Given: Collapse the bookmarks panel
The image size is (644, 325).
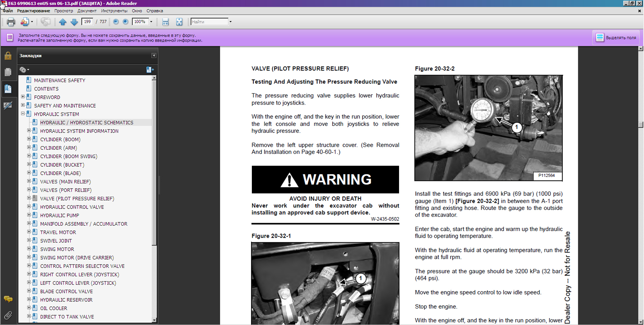Looking at the screenshot, I should tap(154, 56).
